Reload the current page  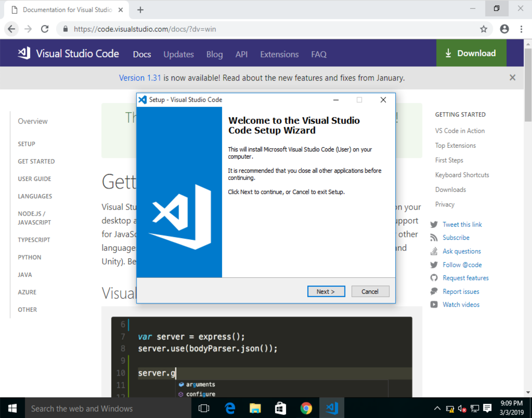pyautogui.click(x=45, y=29)
